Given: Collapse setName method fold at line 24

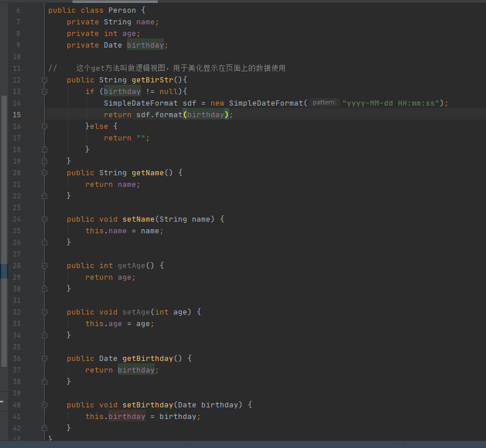Looking at the screenshot, I should tap(44, 219).
